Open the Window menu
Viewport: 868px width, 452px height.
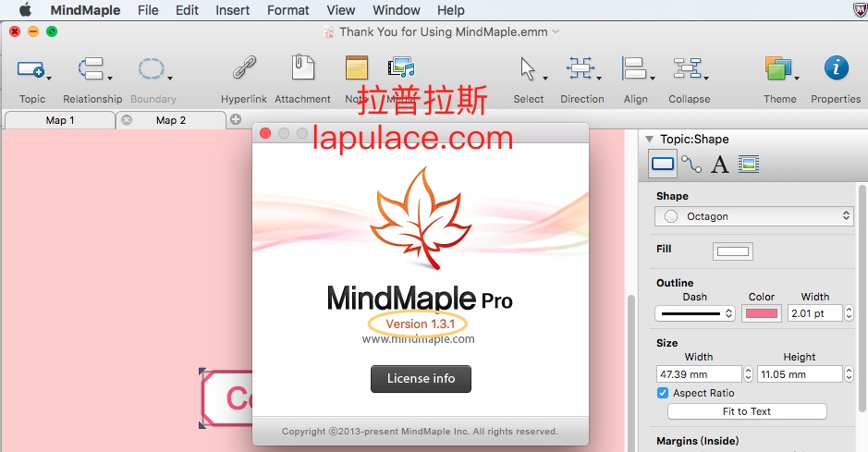click(x=397, y=10)
